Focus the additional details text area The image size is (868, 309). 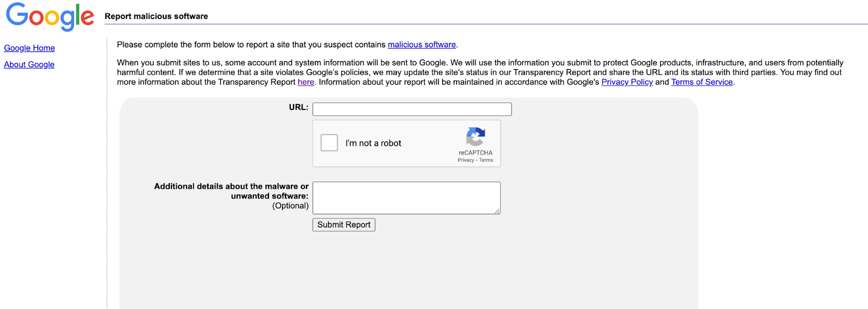pyautogui.click(x=407, y=198)
